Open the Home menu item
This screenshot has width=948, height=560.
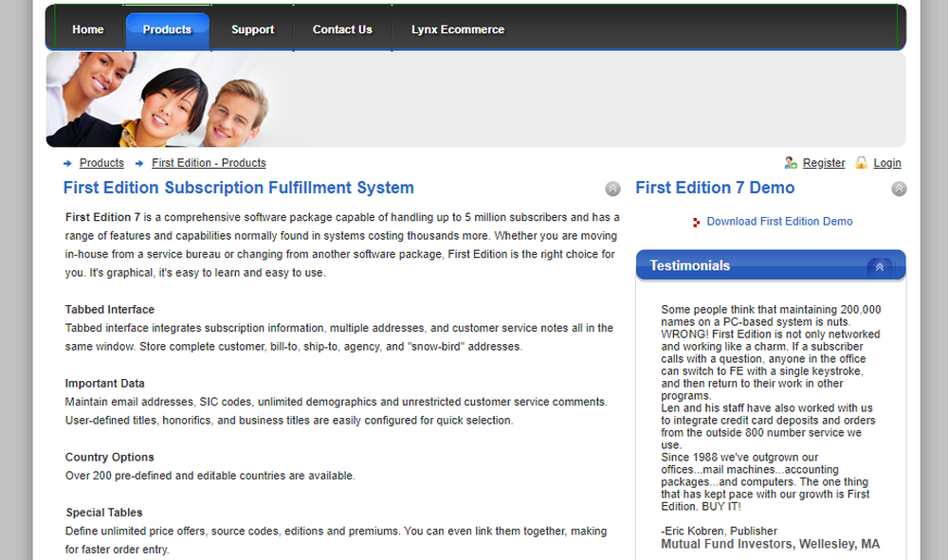[x=88, y=29]
